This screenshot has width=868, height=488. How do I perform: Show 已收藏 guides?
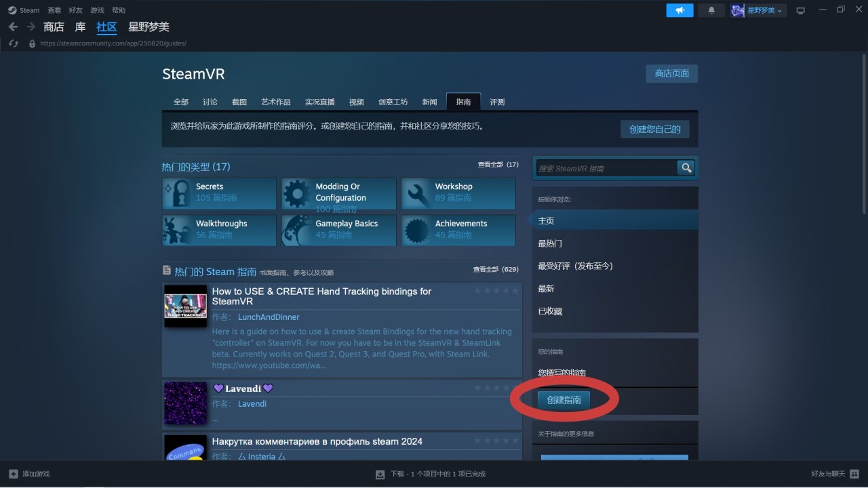(550, 311)
